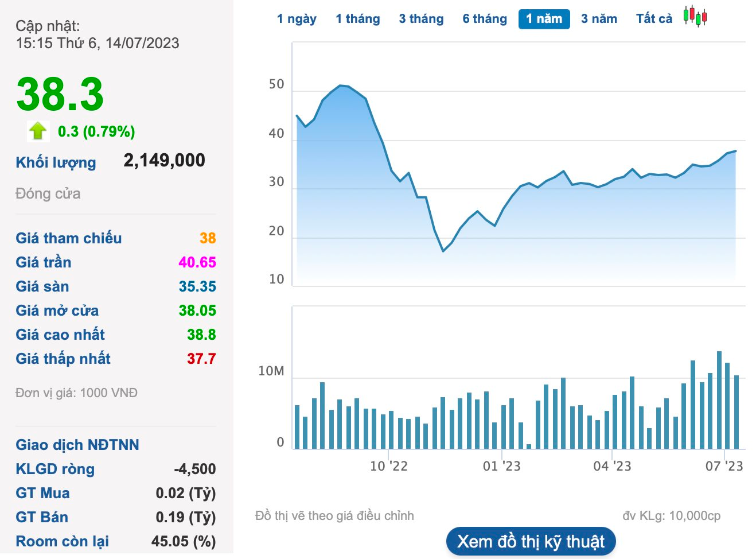756x559 pixels.
Task: Click the tallest volume bar near 07 '23
Action: click(x=719, y=400)
